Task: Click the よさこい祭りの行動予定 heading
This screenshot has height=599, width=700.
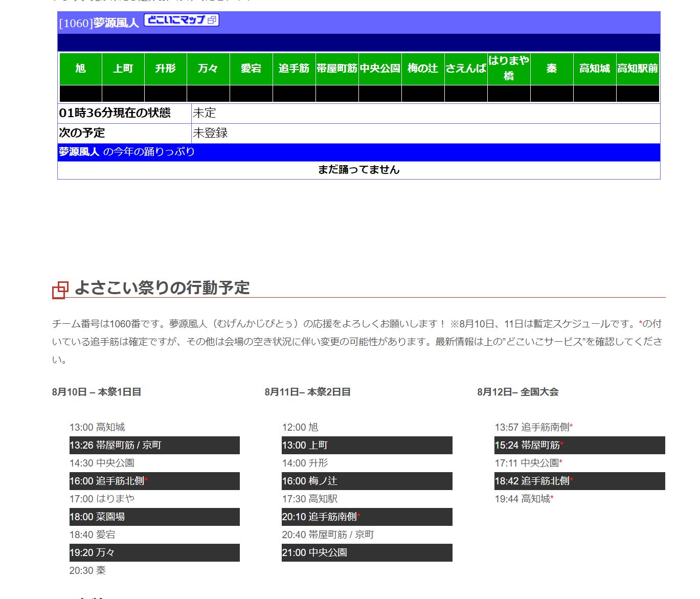Action: (162, 288)
